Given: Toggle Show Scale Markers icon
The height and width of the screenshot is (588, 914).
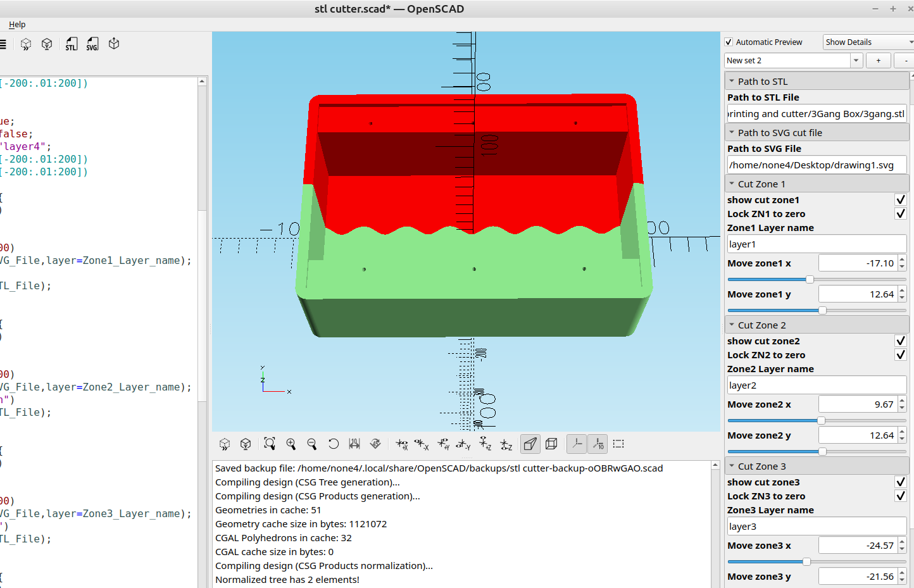Looking at the screenshot, I should [x=598, y=444].
